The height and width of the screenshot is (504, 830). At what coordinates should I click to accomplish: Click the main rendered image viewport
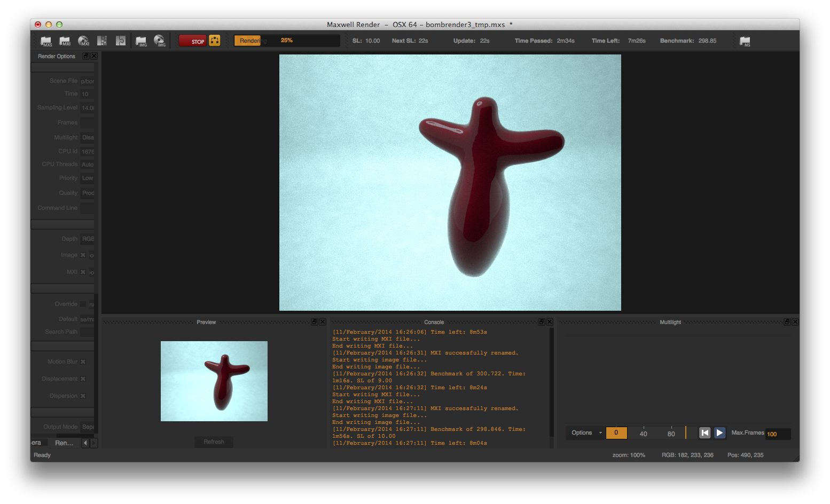450,183
